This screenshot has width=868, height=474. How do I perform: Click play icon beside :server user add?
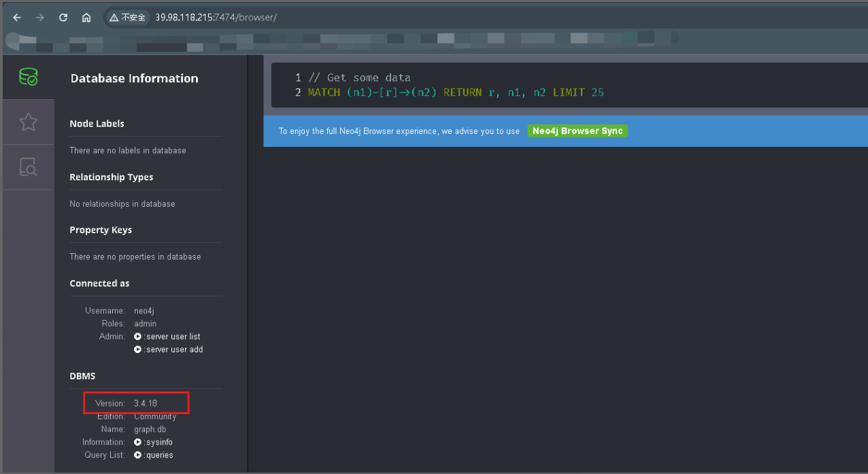tap(138, 350)
